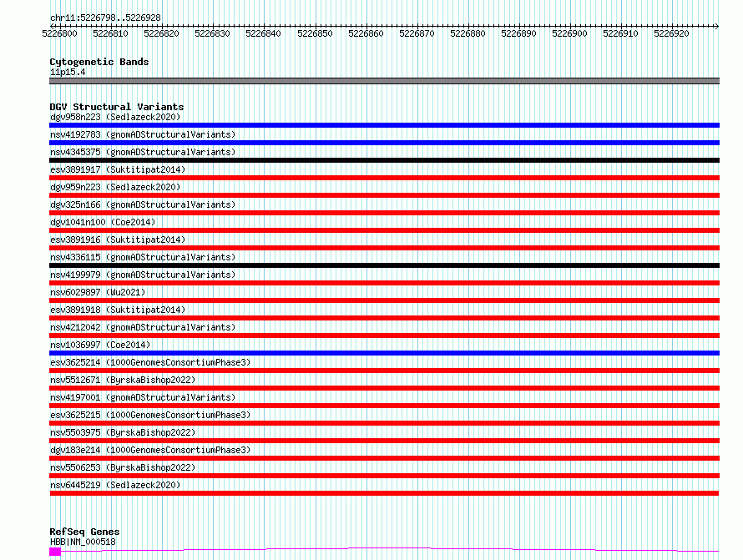
Task: Click the nsv4197001 (gnomADStructuralVariants) label
Action: pyautogui.click(x=143, y=397)
